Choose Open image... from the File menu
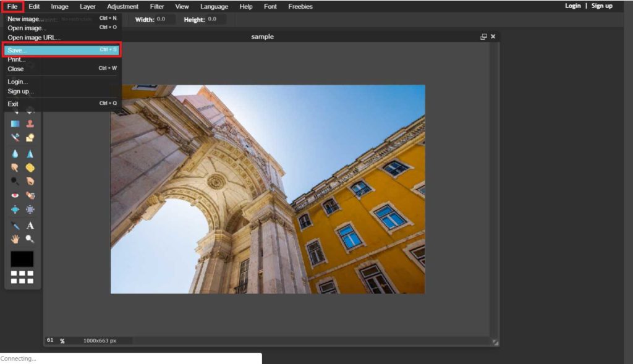Screen dimensions: 633x364 (x=62, y=28)
